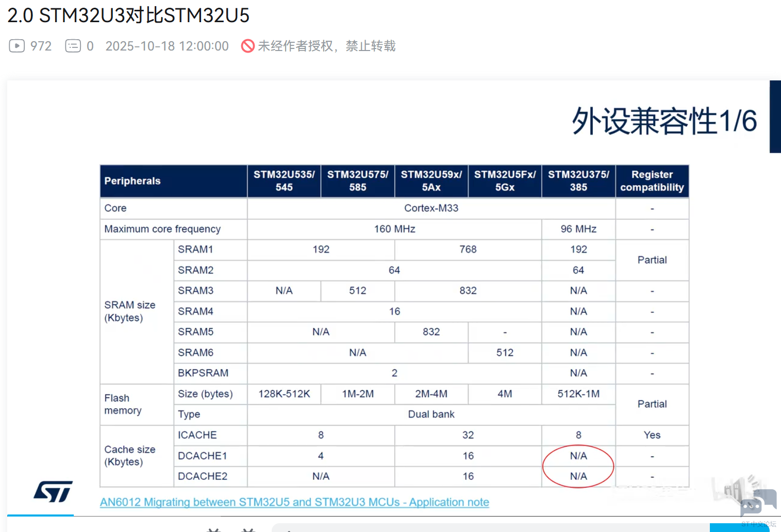
Task: Click the "SRAM5" row label
Action: pos(196,332)
